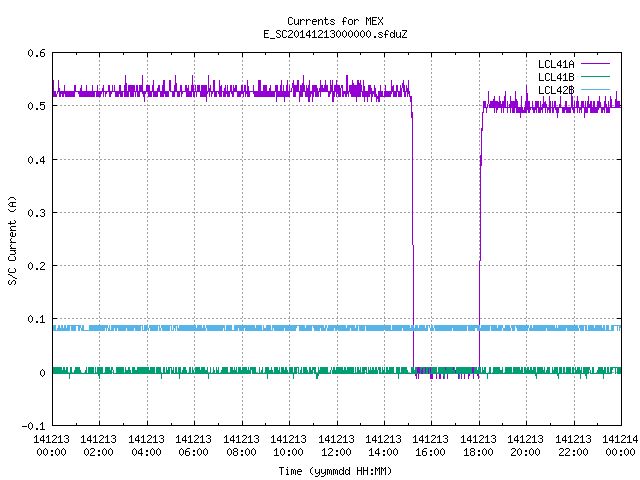
Task: Click the y-axis label 'S/C Current (A)'
Action: (x=13, y=240)
